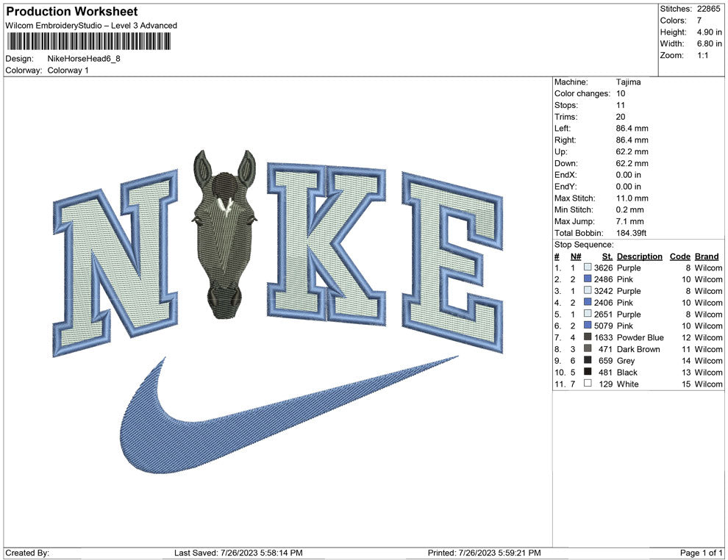Click the Right: label
The width and height of the screenshot is (728, 560).
click(565, 140)
